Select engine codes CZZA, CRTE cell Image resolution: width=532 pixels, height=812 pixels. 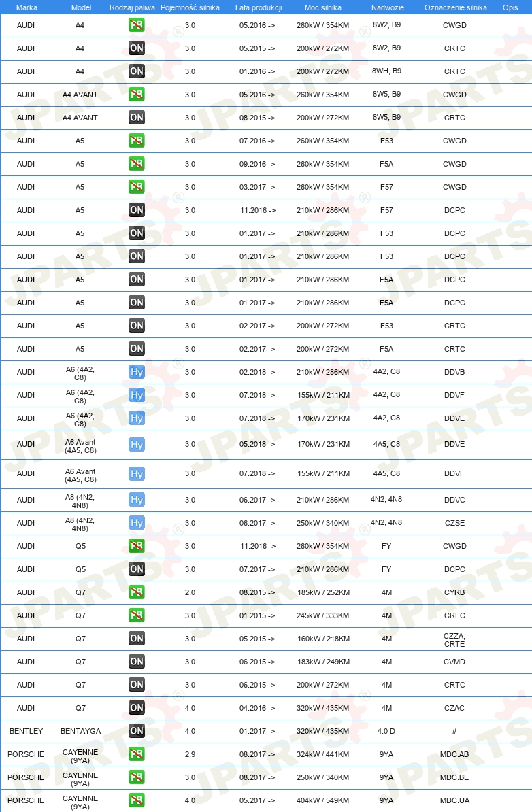tap(454, 639)
